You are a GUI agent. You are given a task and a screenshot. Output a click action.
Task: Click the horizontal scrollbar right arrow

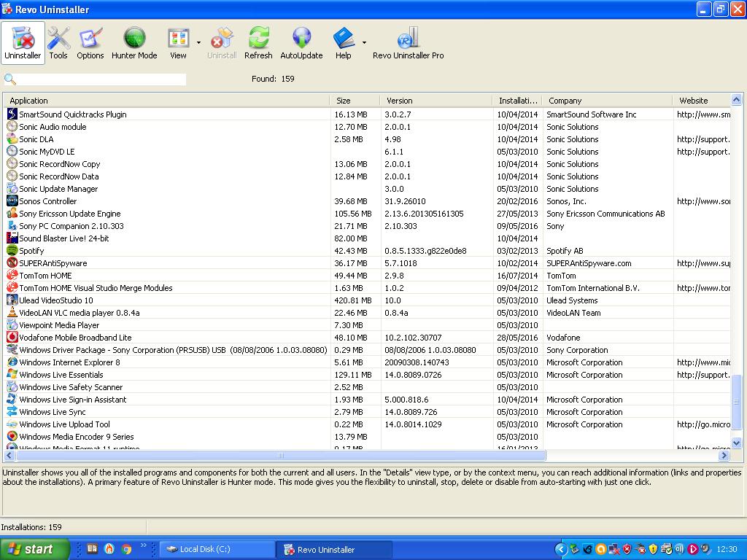[x=724, y=456]
